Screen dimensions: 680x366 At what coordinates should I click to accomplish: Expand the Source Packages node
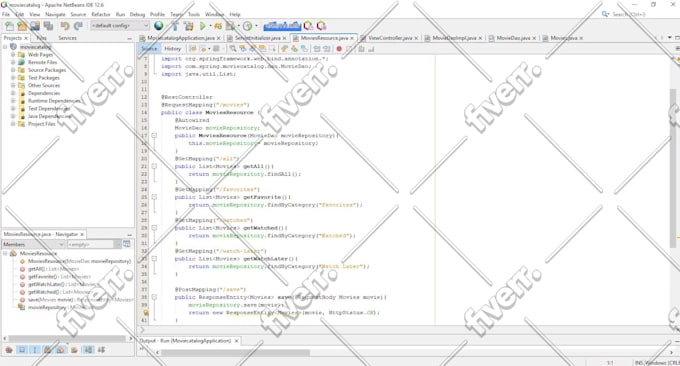(13, 70)
